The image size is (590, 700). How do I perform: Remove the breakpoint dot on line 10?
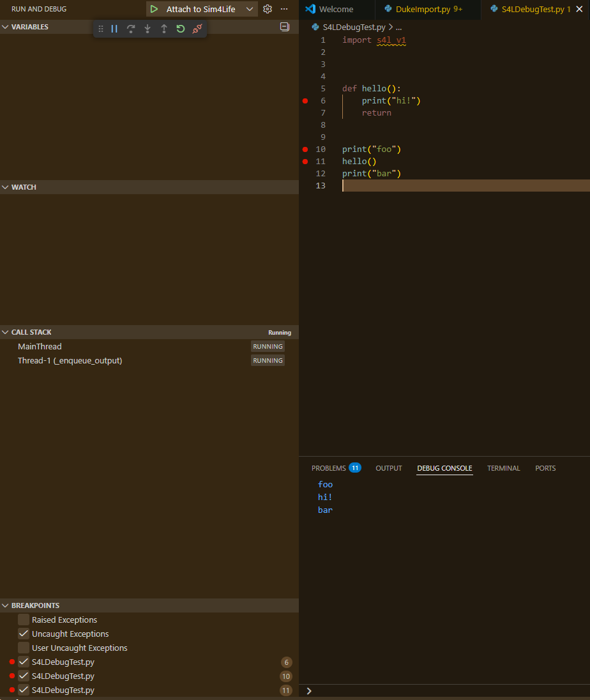point(305,149)
